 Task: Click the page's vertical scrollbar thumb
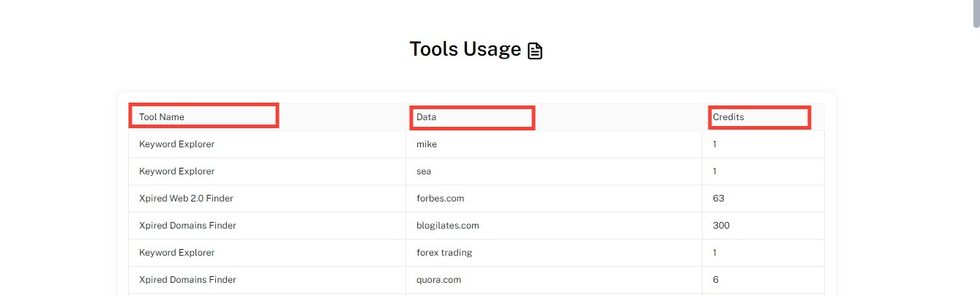(x=976, y=13)
